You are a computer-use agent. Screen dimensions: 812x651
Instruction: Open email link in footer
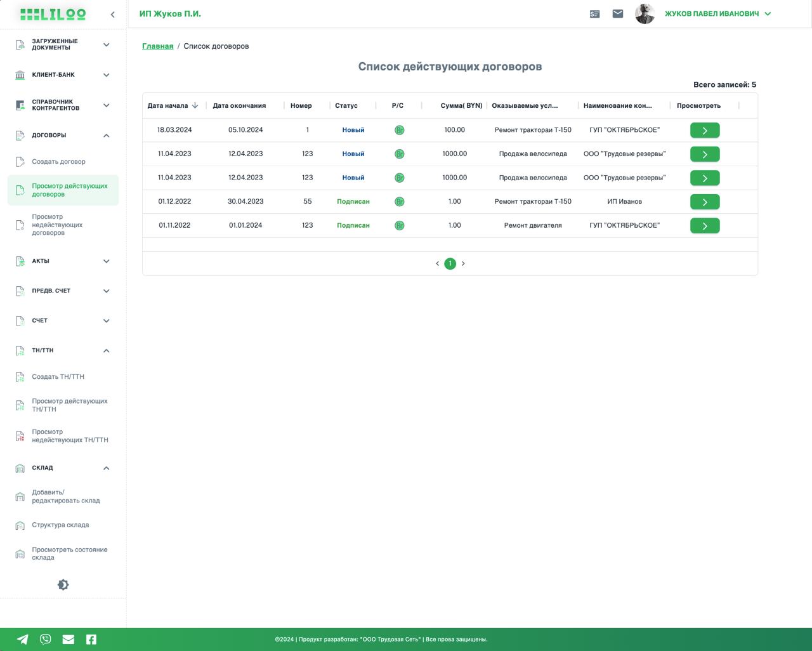pos(69,640)
